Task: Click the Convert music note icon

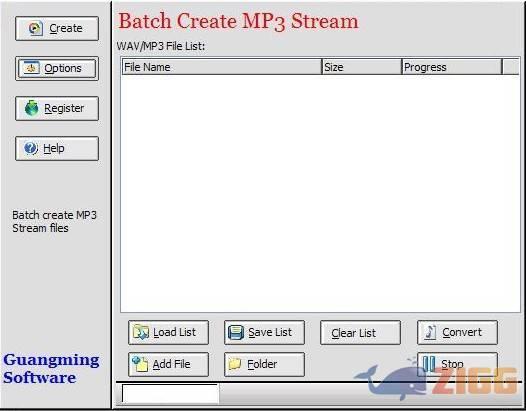Action: tap(430, 332)
